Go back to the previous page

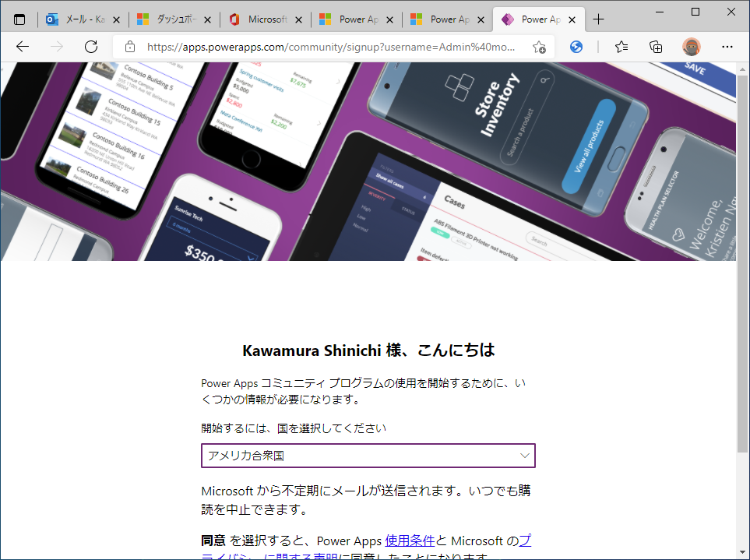[x=23, y=47]
